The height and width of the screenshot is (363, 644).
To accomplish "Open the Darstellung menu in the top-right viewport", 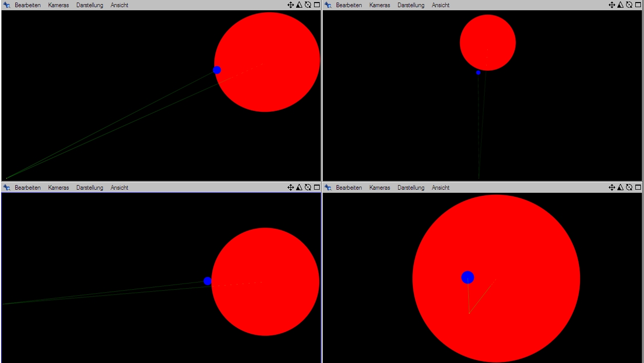I will (x=411, y=5).
